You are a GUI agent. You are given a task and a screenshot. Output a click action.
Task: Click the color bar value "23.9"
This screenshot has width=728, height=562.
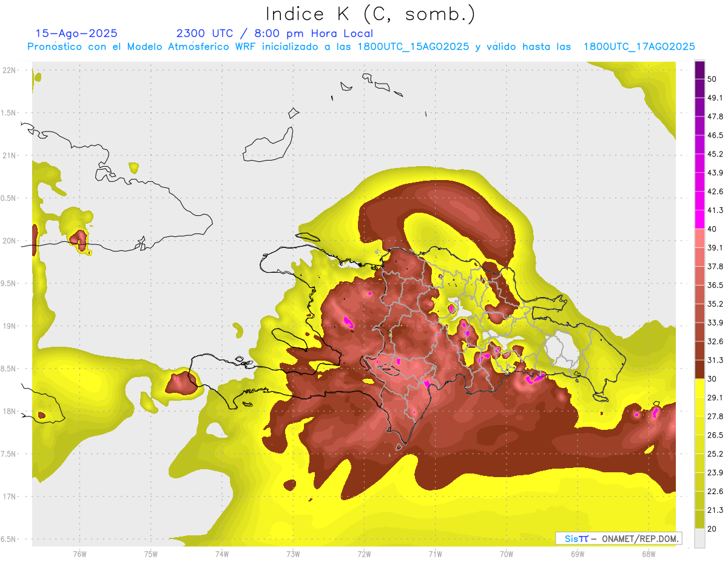715,472
